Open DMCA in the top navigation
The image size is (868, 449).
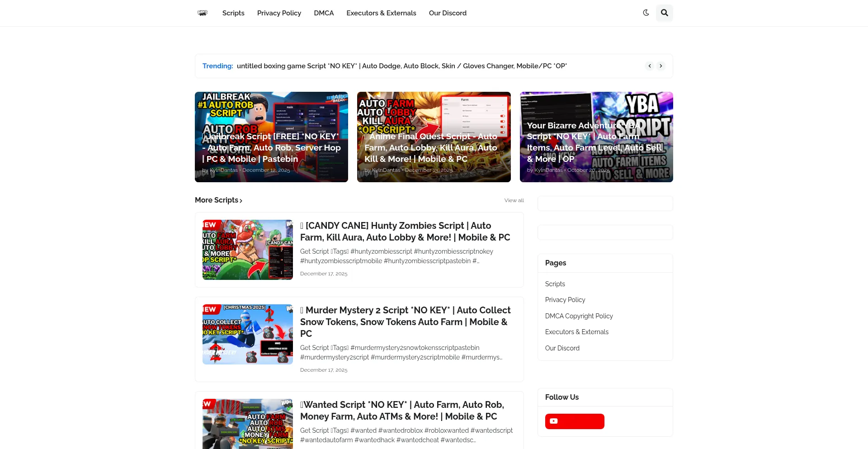tap(324, 13)
